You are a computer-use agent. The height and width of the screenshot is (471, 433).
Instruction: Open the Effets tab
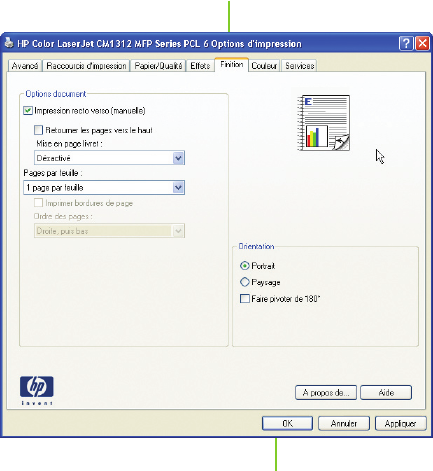tap(200, 66)
